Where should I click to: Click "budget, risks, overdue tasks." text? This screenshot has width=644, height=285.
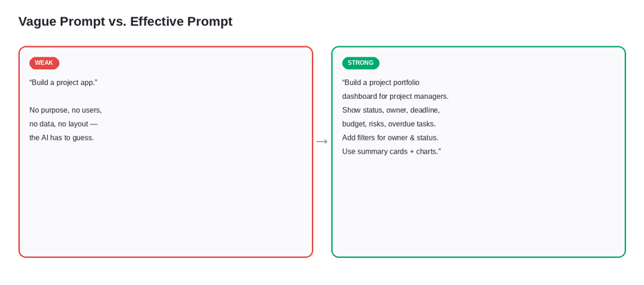[x=389, y=124]
